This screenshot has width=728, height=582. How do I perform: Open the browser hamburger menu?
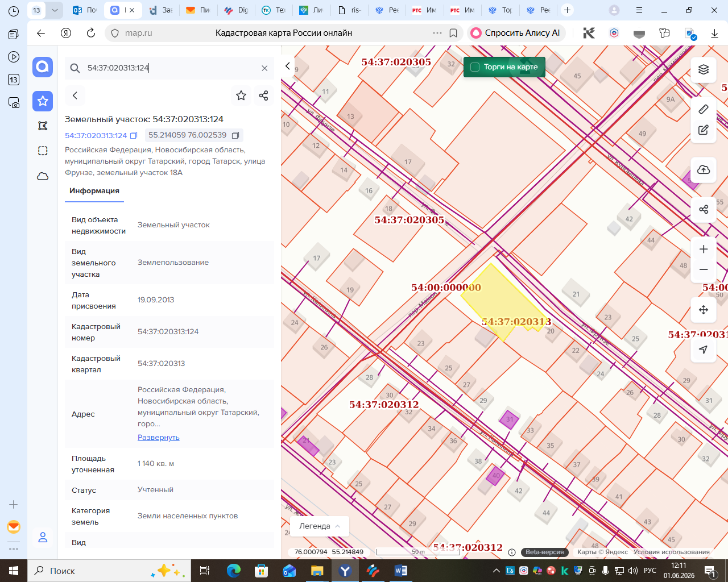click(x=639, y=10)
